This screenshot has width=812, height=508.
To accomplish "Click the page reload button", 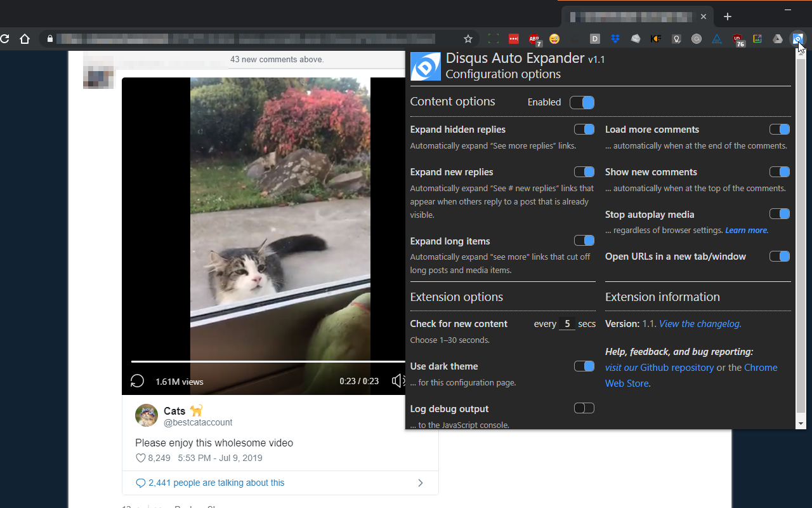I will 4,39.
